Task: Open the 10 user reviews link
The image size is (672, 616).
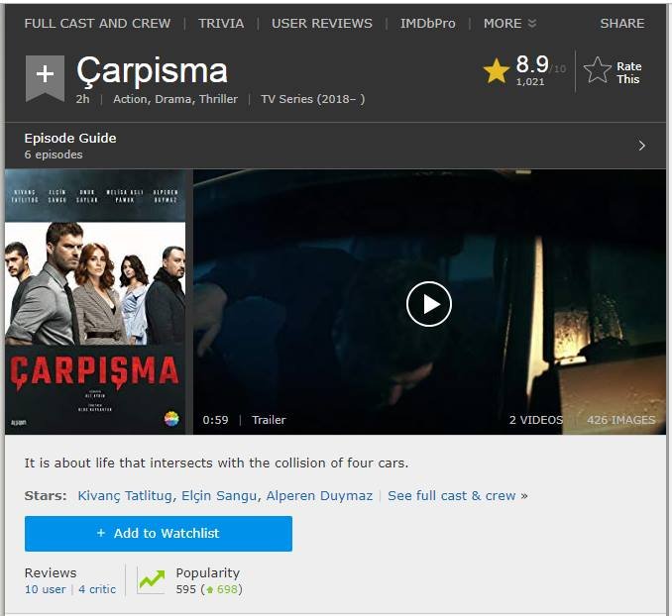Action: 46,589
